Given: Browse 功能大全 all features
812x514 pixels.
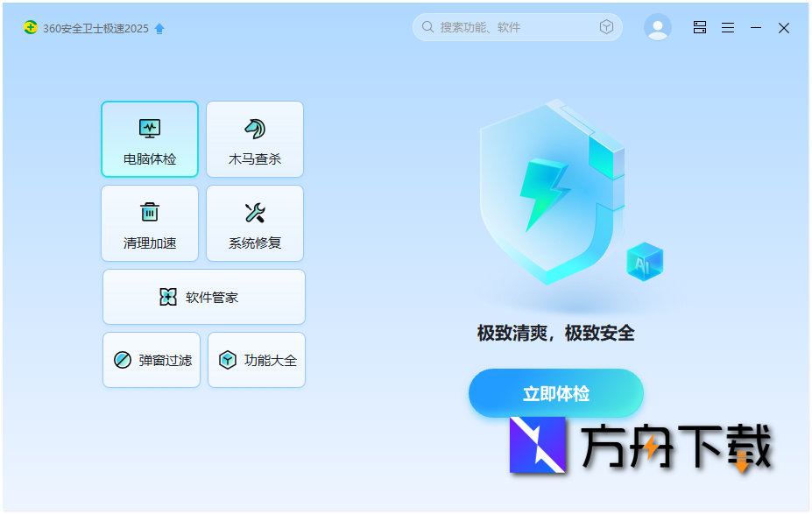Looking at the screenshot, I should pos(256,360).
